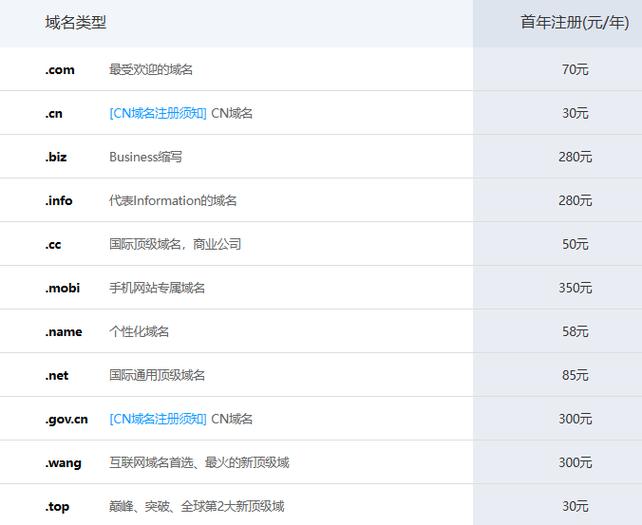Open CN域名注册须知 link in .gov.cn row

coord(158,419)
